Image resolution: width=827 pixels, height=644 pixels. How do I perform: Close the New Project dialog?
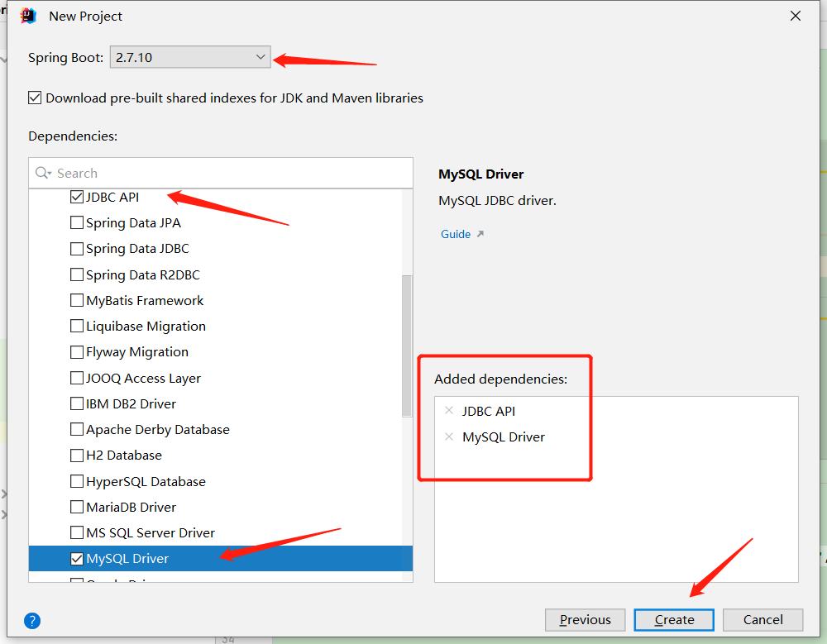tap(796, 17)
